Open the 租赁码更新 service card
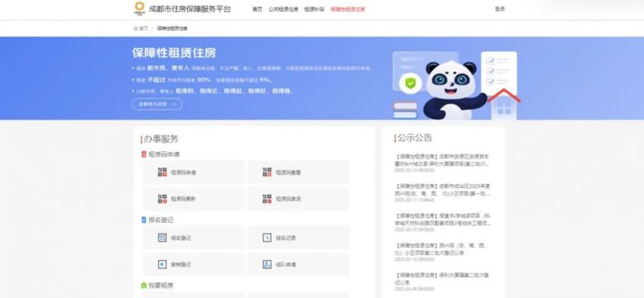 (193, 199)
